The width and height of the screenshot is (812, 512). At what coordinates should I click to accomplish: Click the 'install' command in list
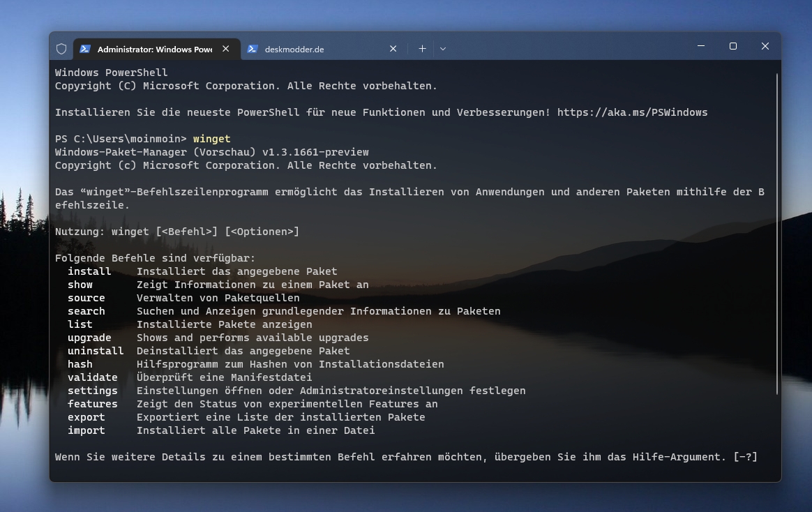pos(89,271)
